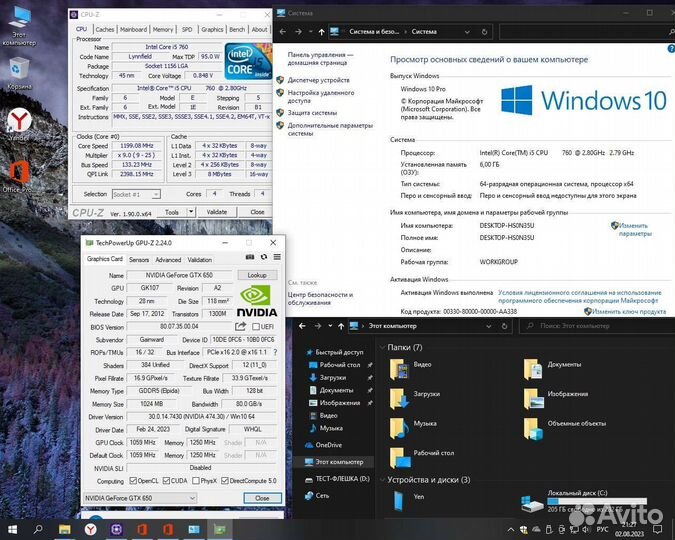The width and height of the screenshot is (675, 540).
Task: Open the Корзина recycle bin icon
Action: point(19,74)
